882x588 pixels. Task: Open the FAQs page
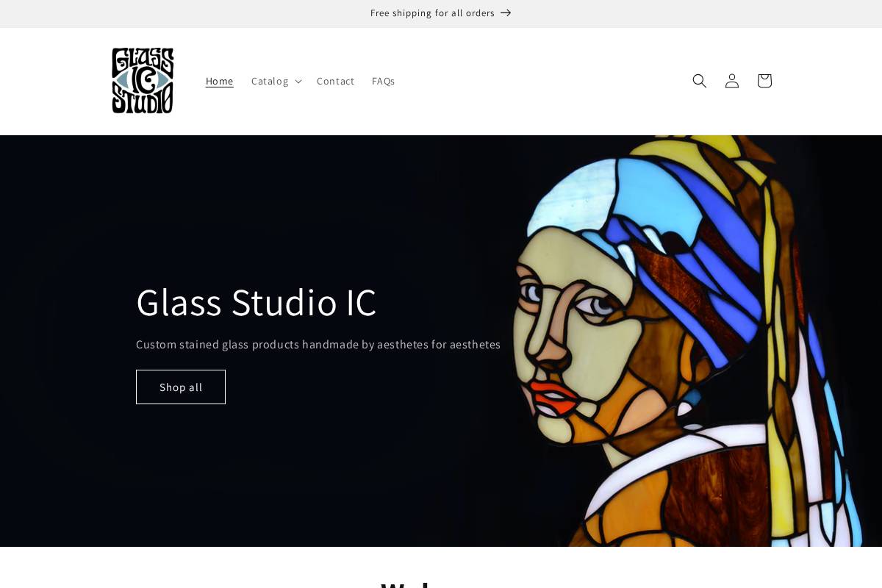pyautogui.click(x=383, y=81)
